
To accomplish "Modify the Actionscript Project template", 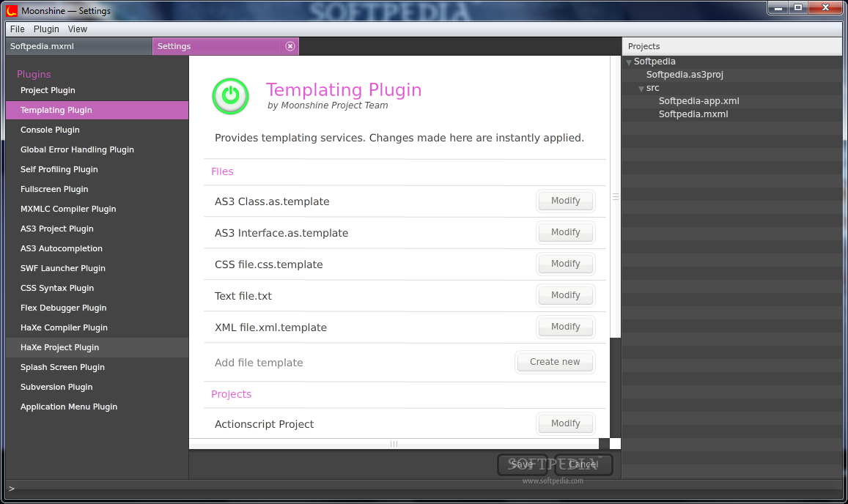I will (566, 423).
